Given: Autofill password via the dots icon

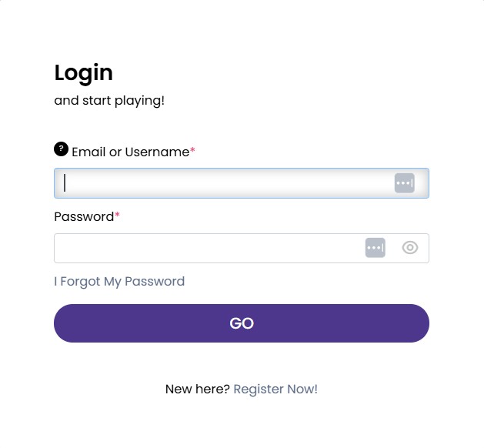Looking at the screenshot, I should tap(376, 248).
